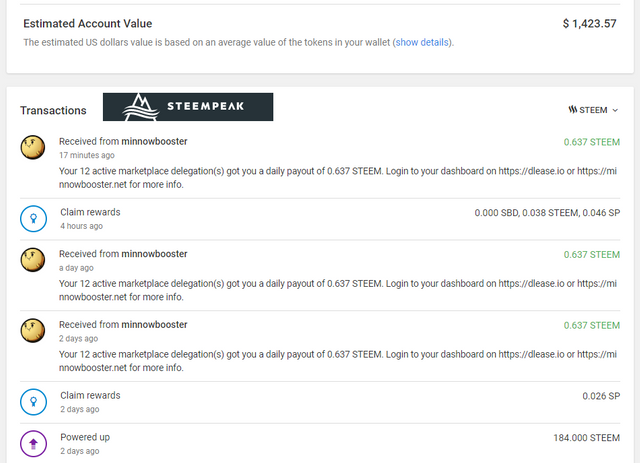Click the minnowbooster avatar in the 2 days ago transfer
640x463 pixels.
[33, 330]
